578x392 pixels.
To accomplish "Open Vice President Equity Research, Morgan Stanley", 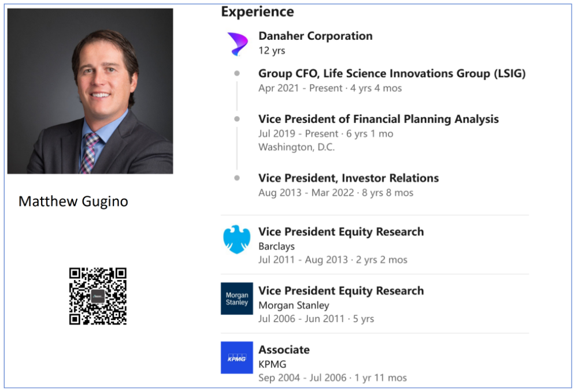I will point(341,290).
